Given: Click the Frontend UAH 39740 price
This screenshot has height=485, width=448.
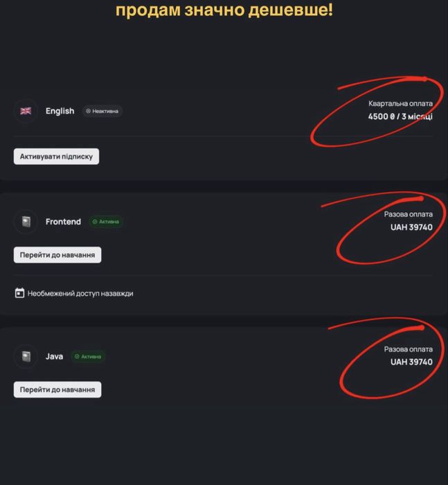Looking at the screenshot, I should (x=411, y=227).
